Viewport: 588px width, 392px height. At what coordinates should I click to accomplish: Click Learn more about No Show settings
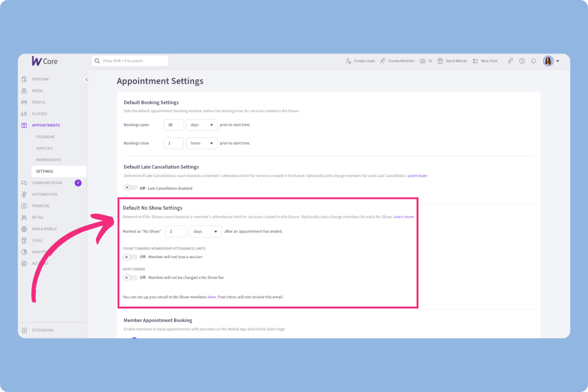tap(403, 217)
